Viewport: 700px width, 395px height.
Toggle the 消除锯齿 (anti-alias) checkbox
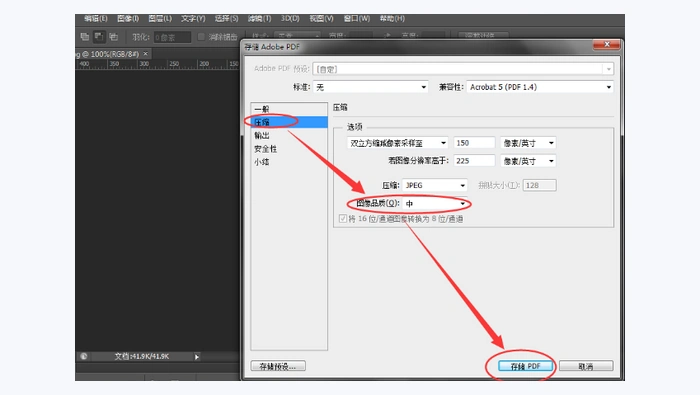click(x=201, y=37)
